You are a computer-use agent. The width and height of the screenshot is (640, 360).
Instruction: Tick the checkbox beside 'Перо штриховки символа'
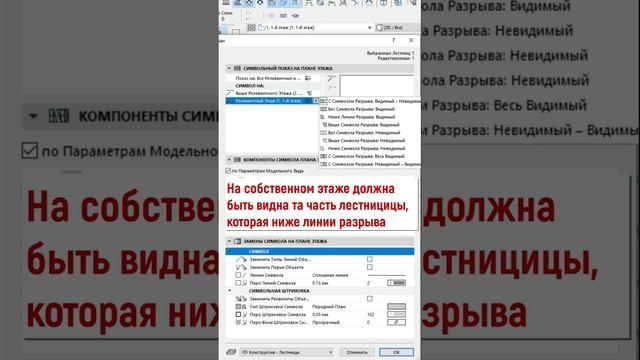pyautogui.click(x=238, y=315)
